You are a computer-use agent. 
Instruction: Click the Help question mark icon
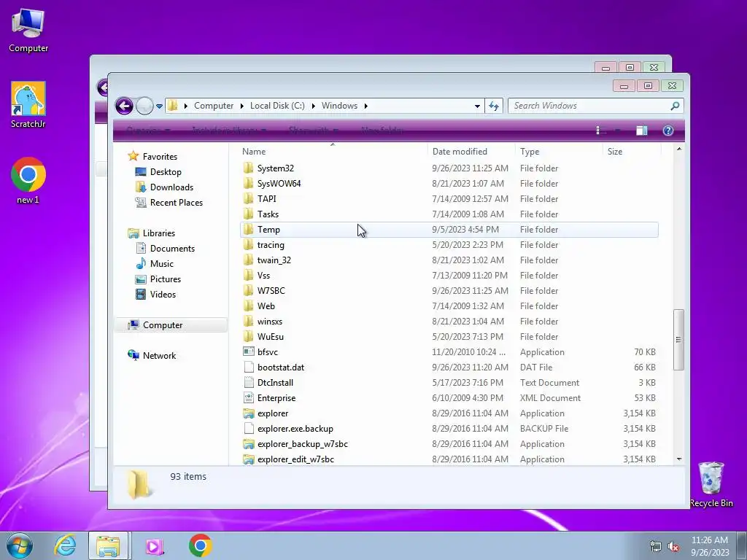668,131
